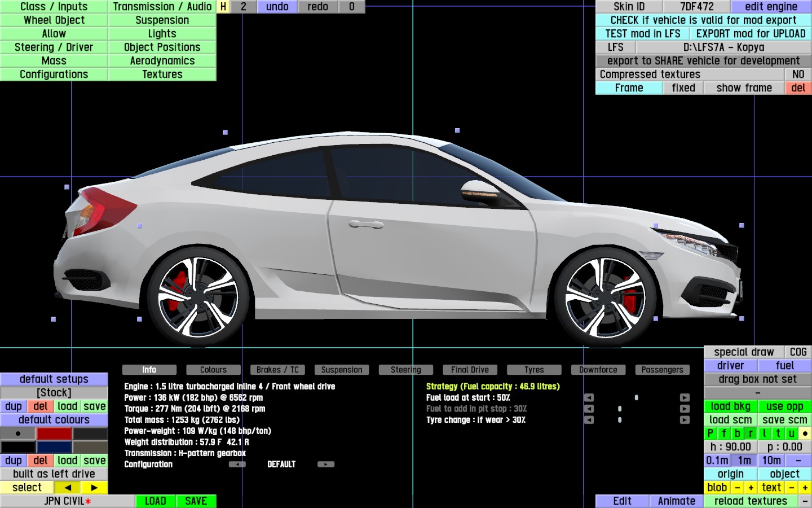Increase text size with plus button

805,488
